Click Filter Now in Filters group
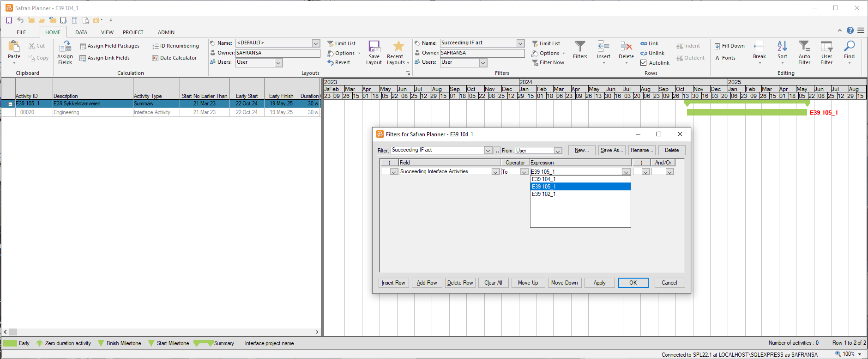868x359 pixels. [548, 63]
